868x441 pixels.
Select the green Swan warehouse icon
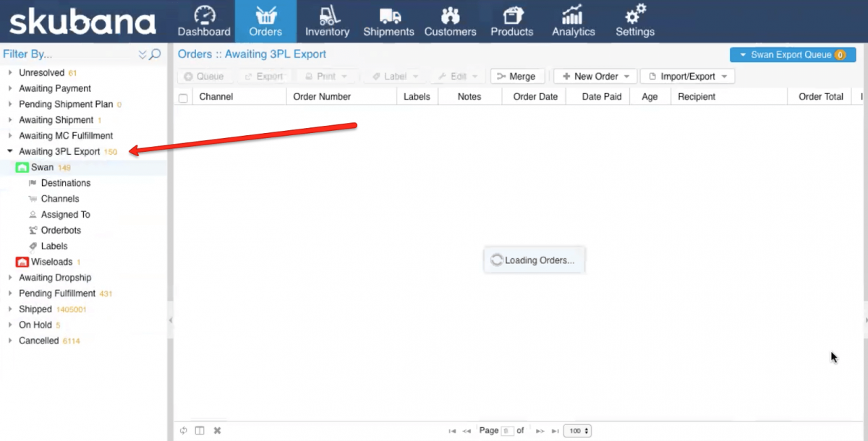coord(22,168)
